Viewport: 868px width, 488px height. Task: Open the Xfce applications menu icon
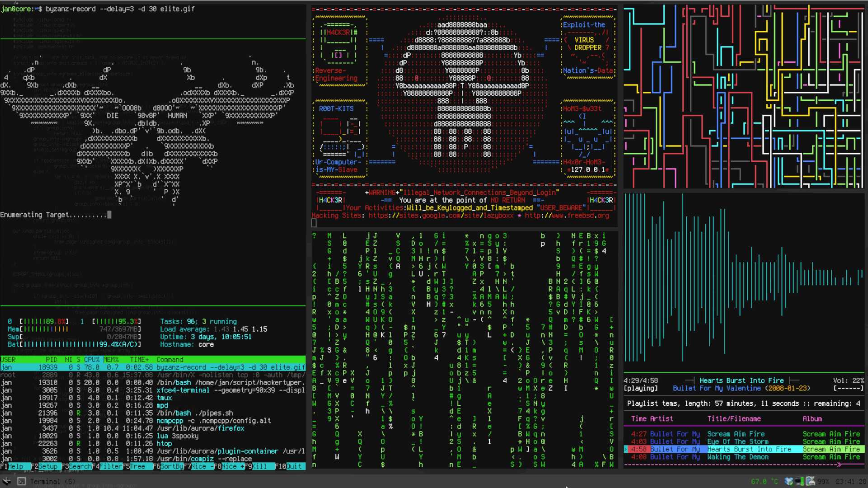[6, 481]
